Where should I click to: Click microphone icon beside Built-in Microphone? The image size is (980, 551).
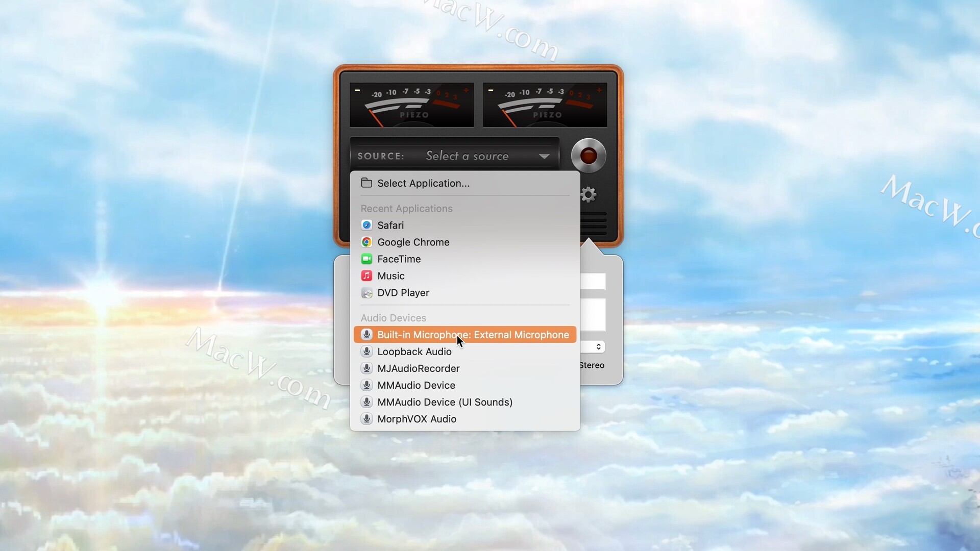coord(366,334)
